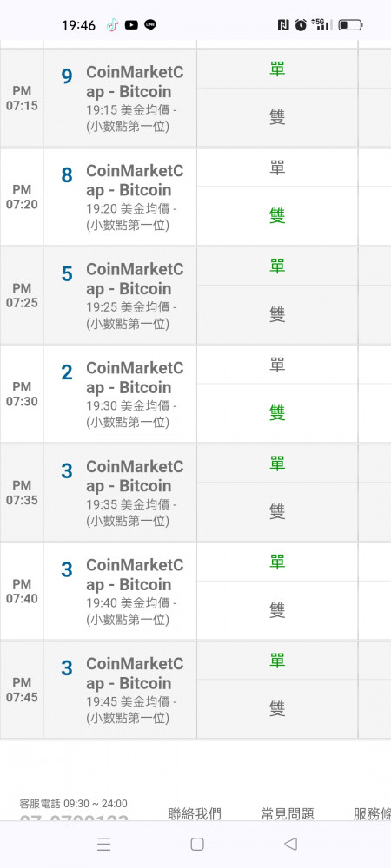The image size is (391, 868).
Task: Select 單 in the 07:15 row
Action: 277,69
